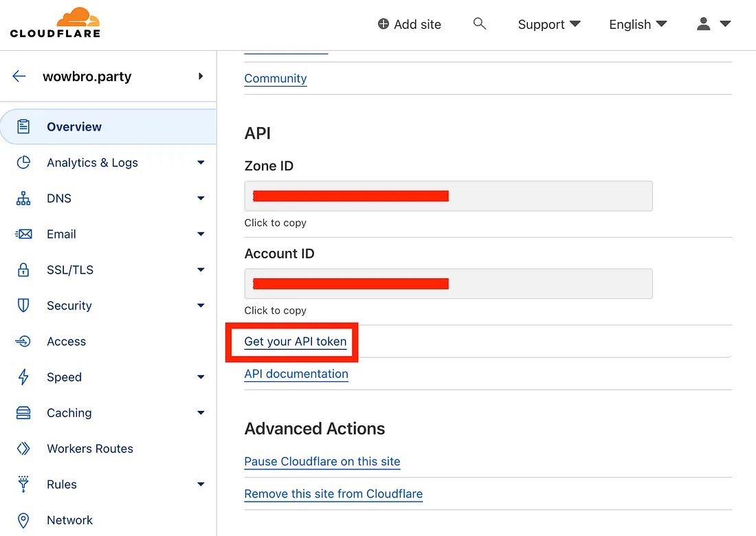The image size is (756, 536).
Task: Open the Community link
Action: click(x=276, y=78)
